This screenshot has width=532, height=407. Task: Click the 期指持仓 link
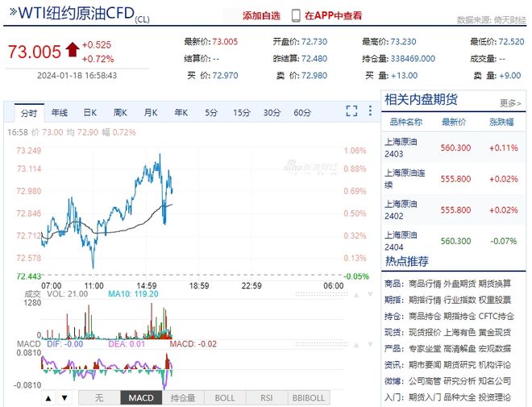click(459, 316)
